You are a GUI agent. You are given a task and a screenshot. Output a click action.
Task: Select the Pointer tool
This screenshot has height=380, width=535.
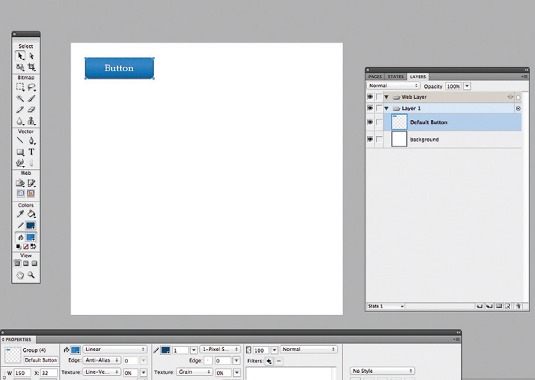point(20,56)
